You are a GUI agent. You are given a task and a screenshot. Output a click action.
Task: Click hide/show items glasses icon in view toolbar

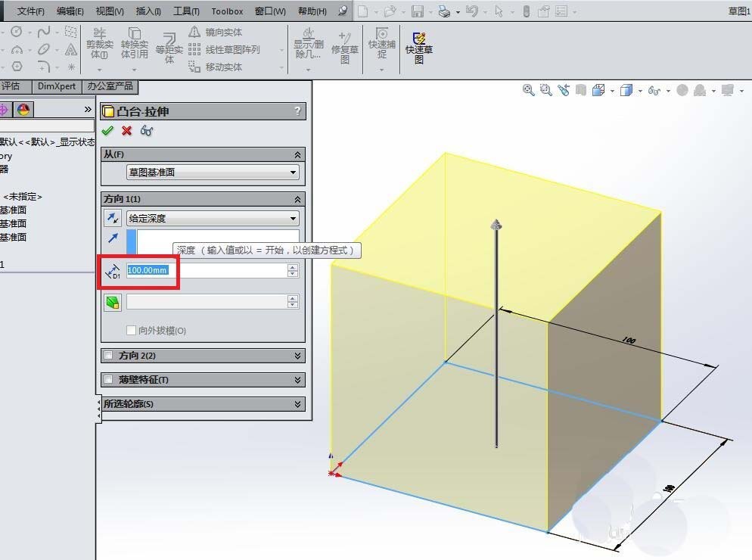point(654,90)
